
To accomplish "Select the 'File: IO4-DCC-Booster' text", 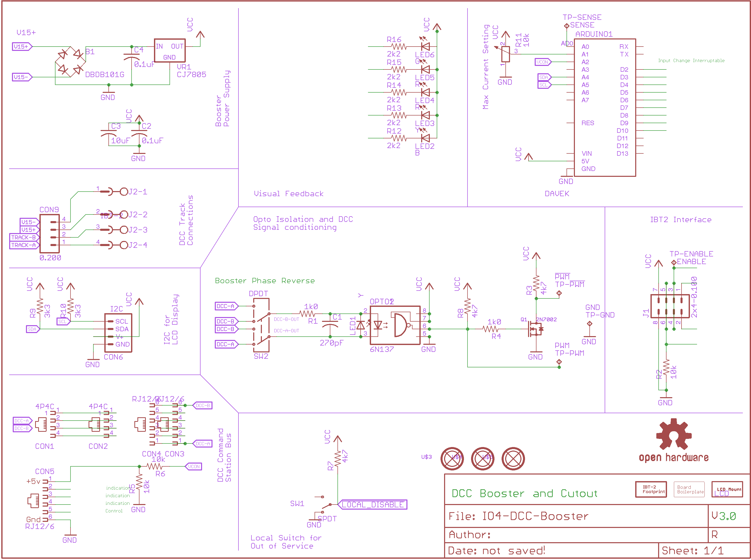I will coord(518,516).
